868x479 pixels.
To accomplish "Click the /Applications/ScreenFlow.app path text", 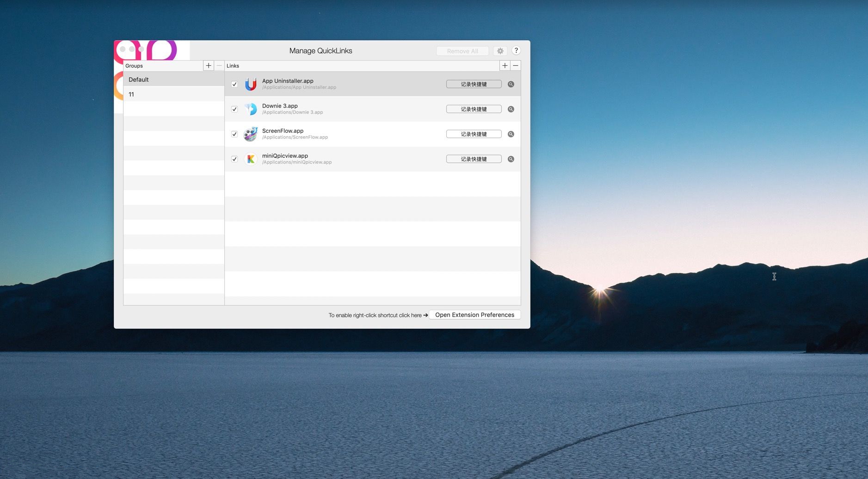I will click(295, 137).
